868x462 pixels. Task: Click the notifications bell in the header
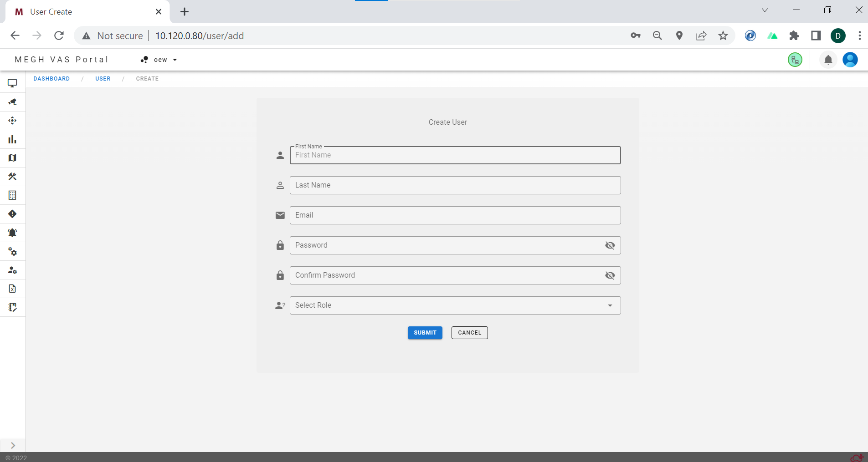[828, 60]
